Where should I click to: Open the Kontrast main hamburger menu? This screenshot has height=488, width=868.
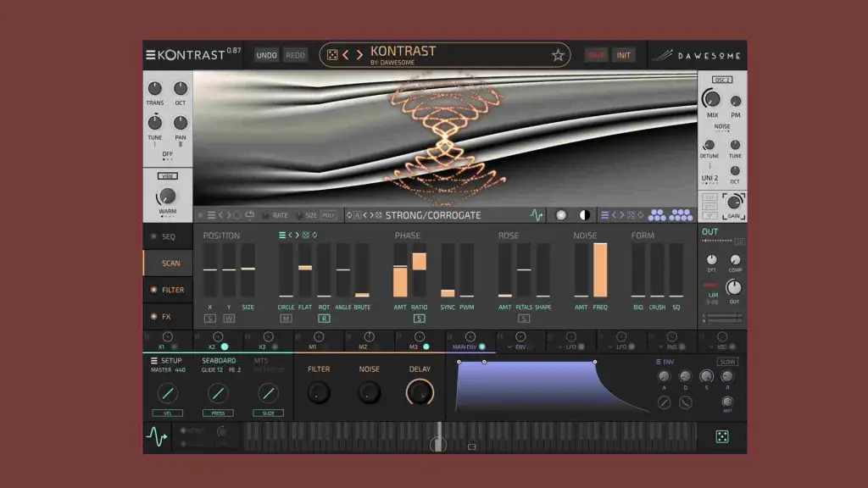pos(151,55)
